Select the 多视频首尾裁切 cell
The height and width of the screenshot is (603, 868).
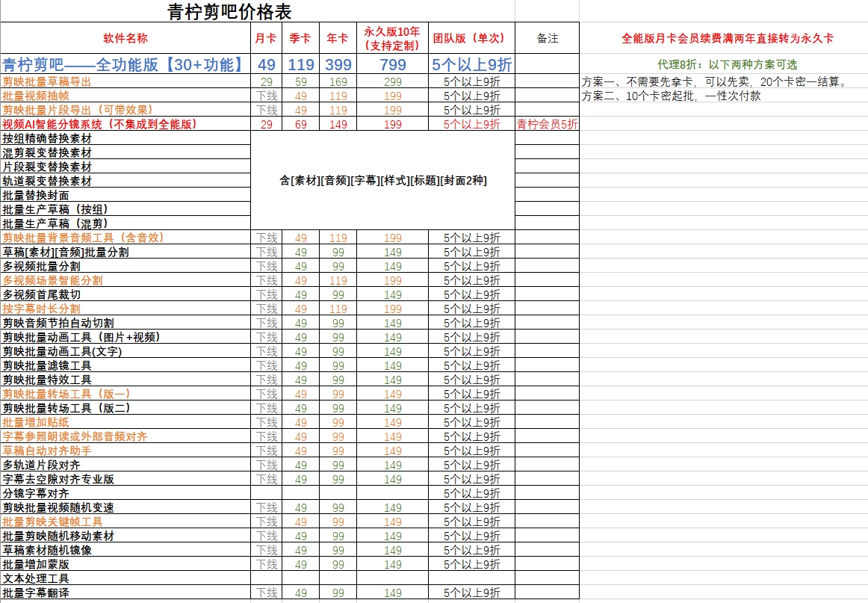pos(125,294)
